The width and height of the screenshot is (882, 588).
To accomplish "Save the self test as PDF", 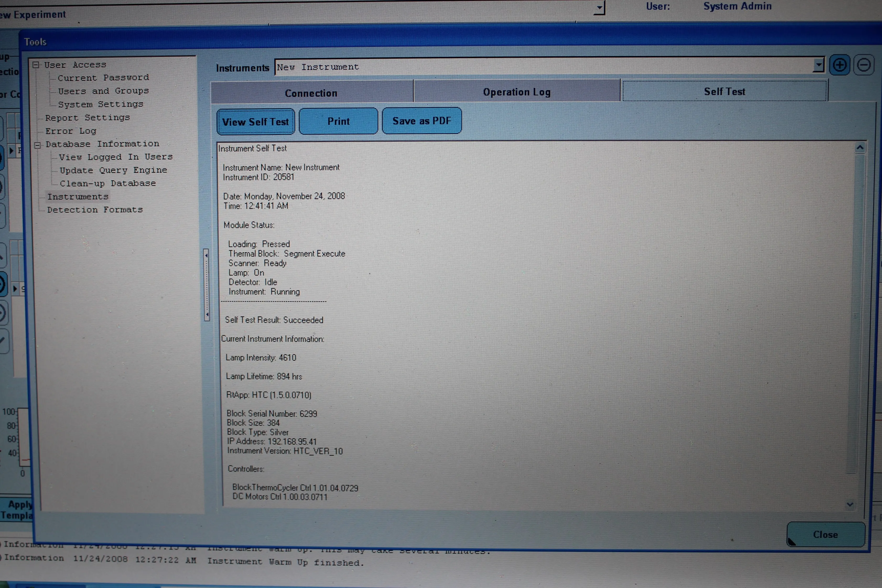I will 422,120.
